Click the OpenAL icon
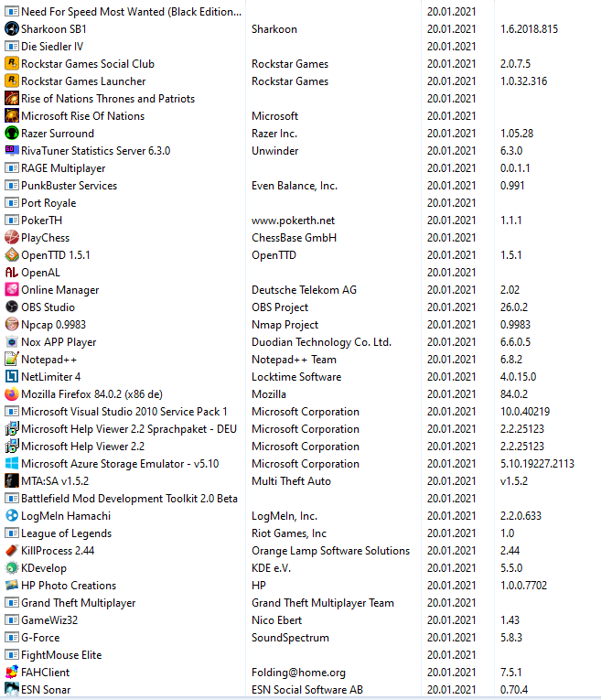The image size is (601, 700). point(12,273)
